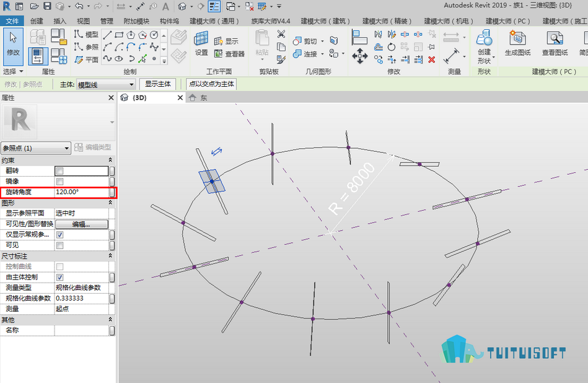Click the 规格化曲线参数 value 0.333333
This screenshot has height=383, width=588.
point(82,298)
